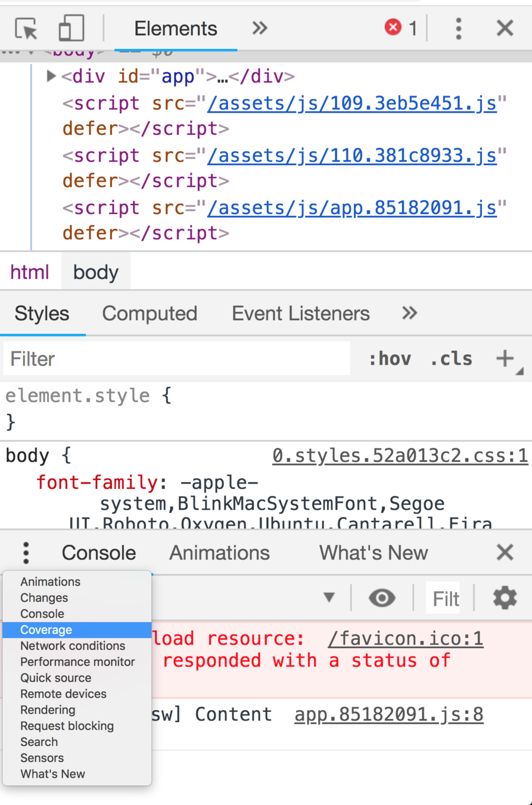
Task: Focus the styles Filter input
Action: (177, 358)
